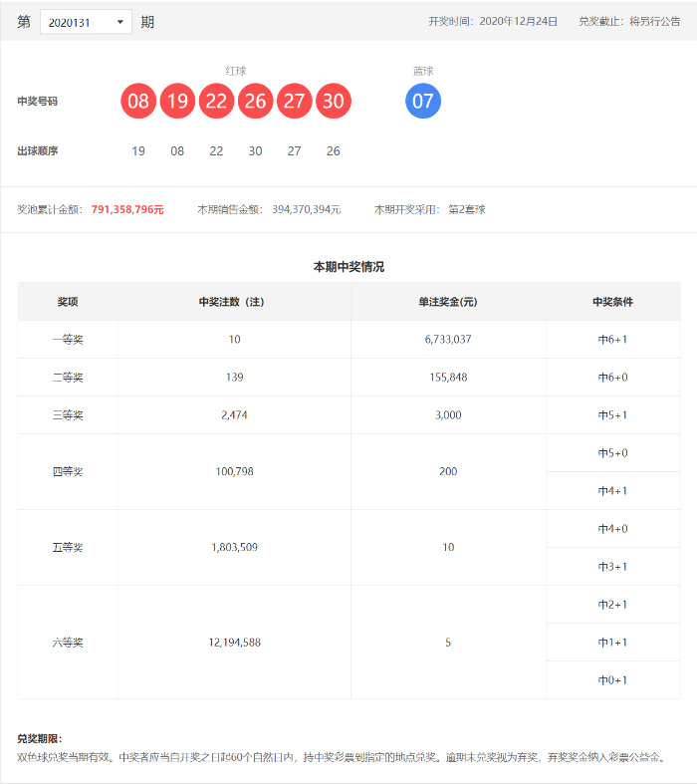Image resolution: width=697 pixels, height=784 pixels.
Task: Click blue ball number 07
Action: pyautogui.click(x=422, y=102)
